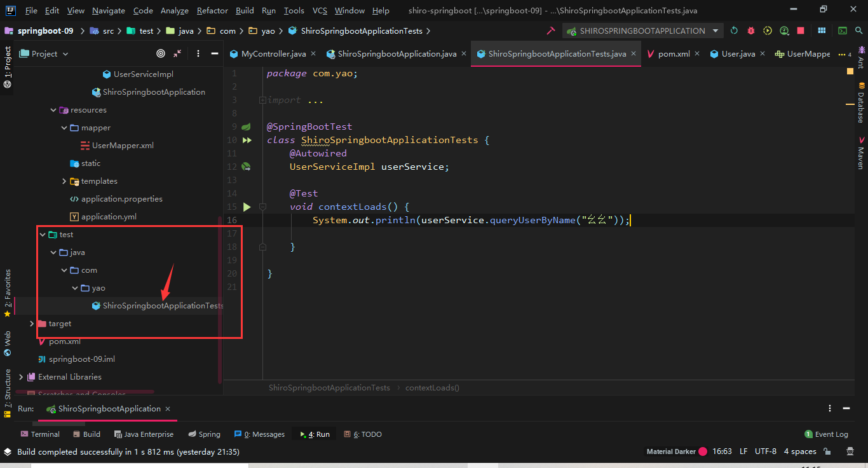Show the hidden editor tabs list
868x468 pixels.
pos(845,55)
